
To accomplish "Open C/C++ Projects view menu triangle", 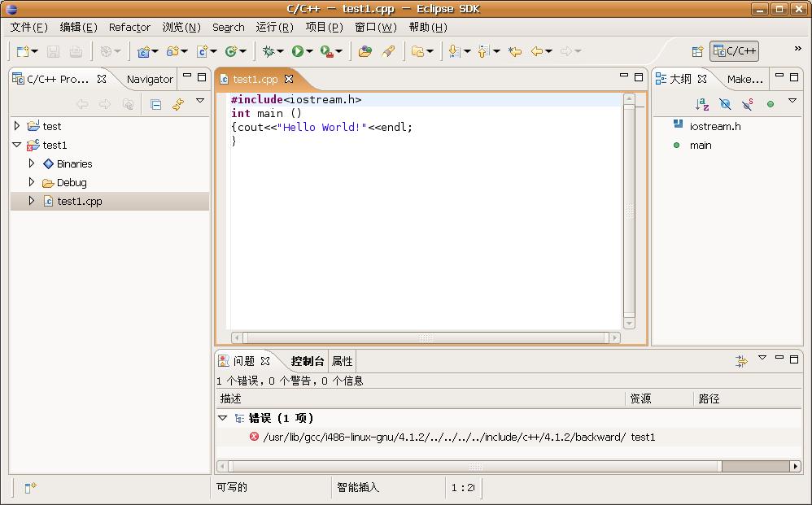I will pos(200,101).
